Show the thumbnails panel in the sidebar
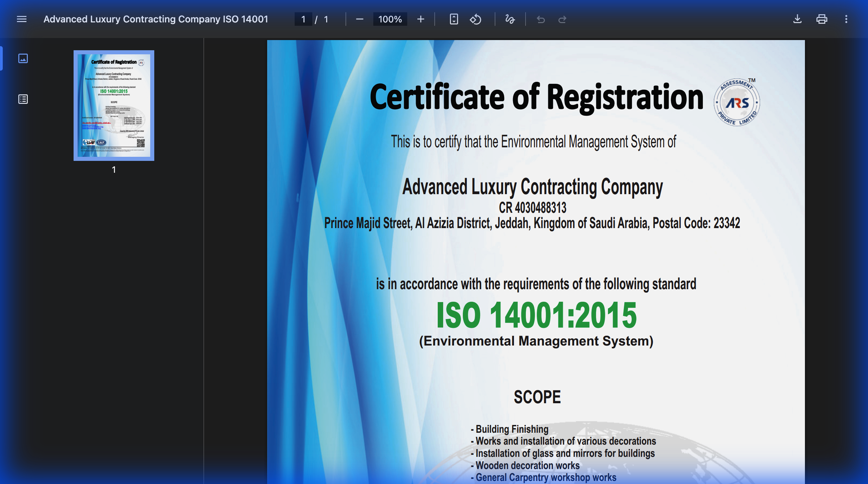This screenshot has height=484, width=868. click(23, 58)
